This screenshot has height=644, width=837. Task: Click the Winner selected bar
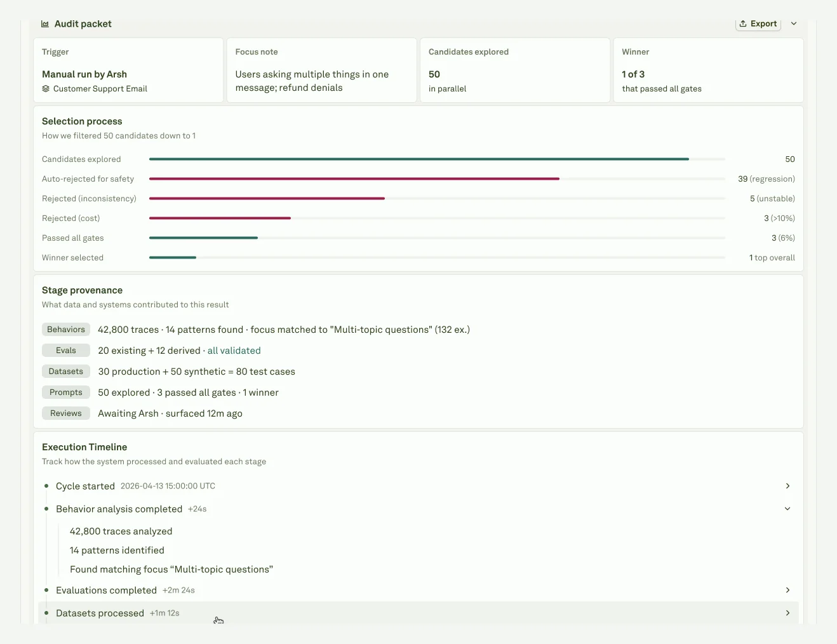click(437, 258)
